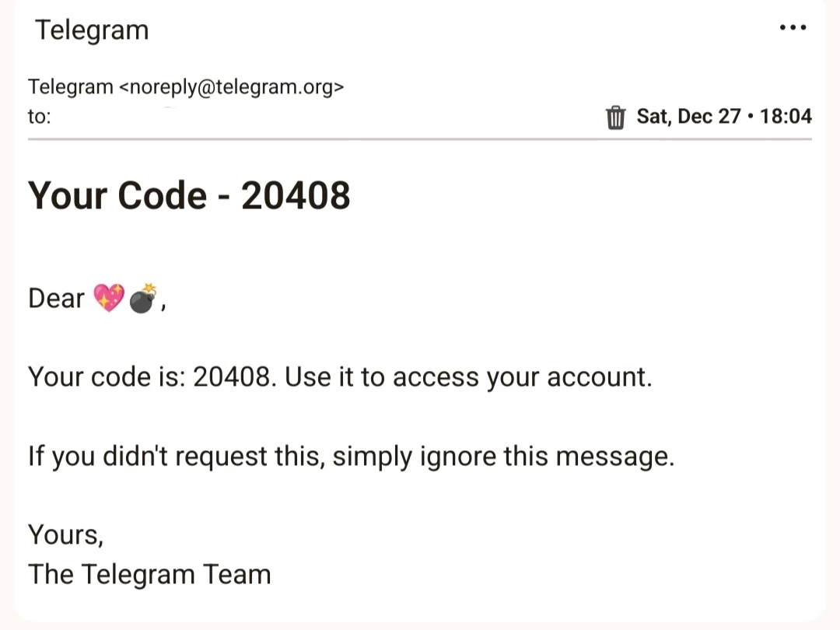Image resolution: width=840 pixels, height=630 pixels.
Task: Click the 'Yours,' closing line
Action: [66, 534]
